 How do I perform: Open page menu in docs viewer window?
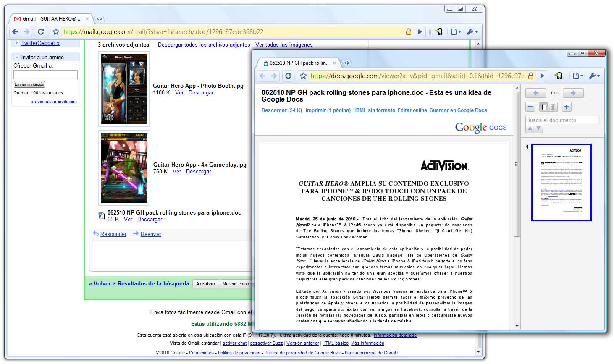click(578, 76)
